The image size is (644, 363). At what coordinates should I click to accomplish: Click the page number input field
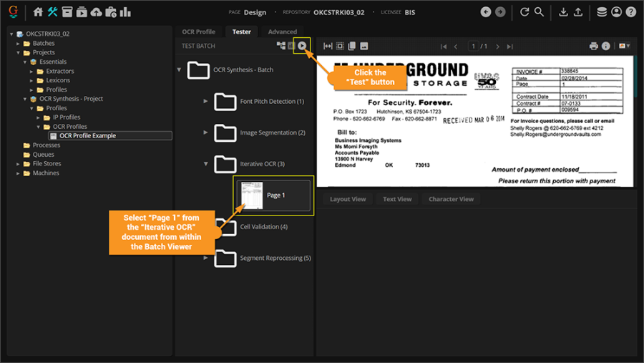click(x=474, y=47)
